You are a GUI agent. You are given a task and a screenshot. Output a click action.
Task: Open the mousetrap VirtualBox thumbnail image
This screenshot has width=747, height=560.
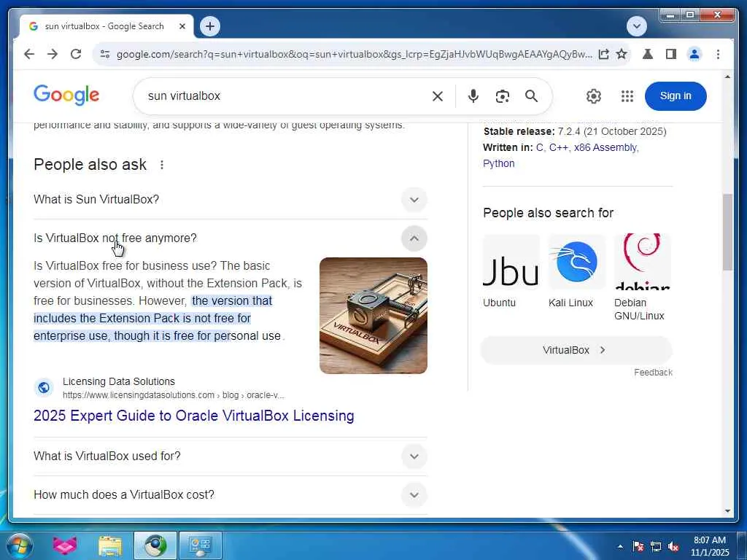tap(373, 316)
